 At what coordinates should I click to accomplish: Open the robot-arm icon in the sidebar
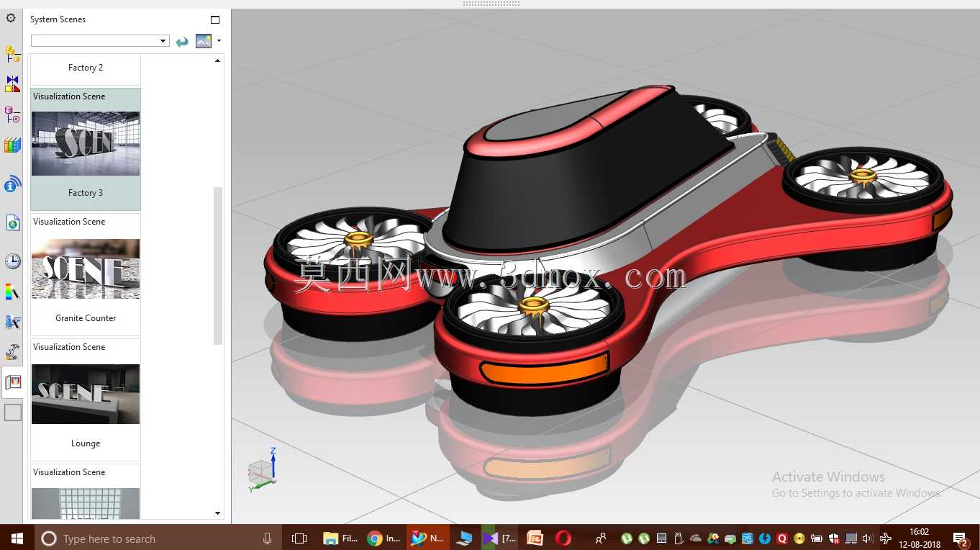pyautogui.click(x=12, y=352)
